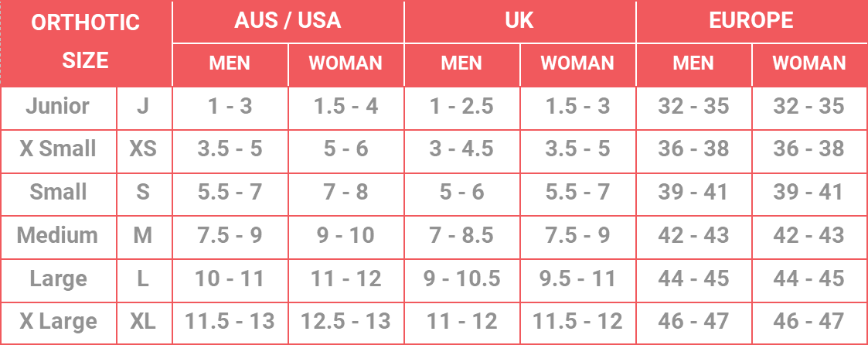Click the MEN subheader under EUROPE
The width and height of the screenshot is (868, 345).
(x=693, y=64)
